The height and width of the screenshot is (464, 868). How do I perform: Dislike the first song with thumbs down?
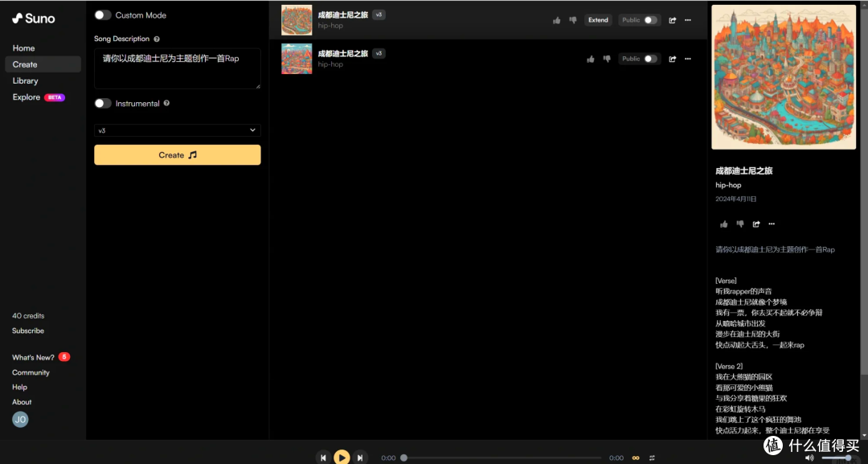pos(573,20)
